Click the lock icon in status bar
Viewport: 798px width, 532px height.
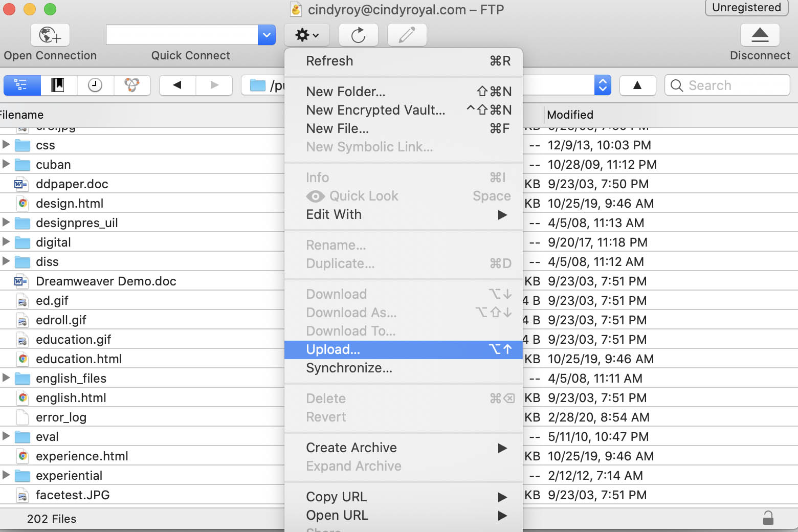(768, 518)
